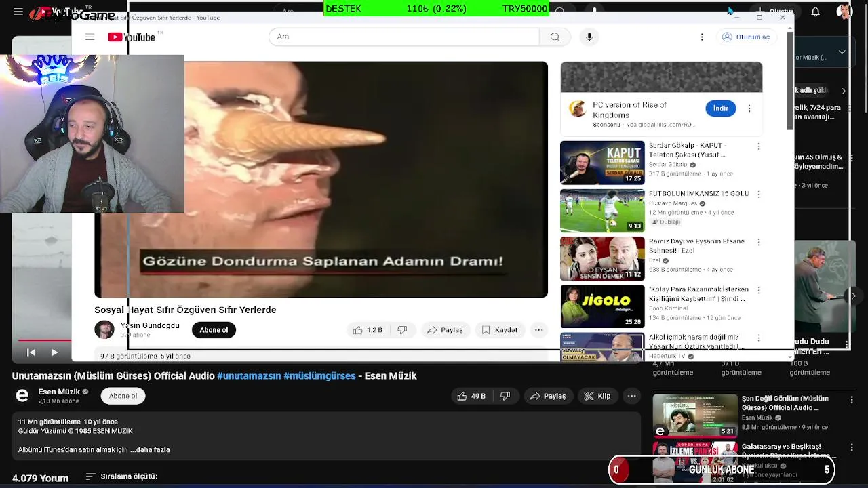Click the 4.079 Yorum comment count
Screen dimensions: 868x488
pos(40,478)
